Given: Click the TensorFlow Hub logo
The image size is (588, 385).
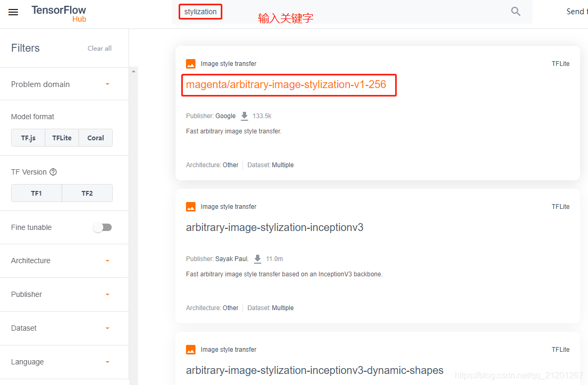Looking at the screenshot, I should point(59,14).
